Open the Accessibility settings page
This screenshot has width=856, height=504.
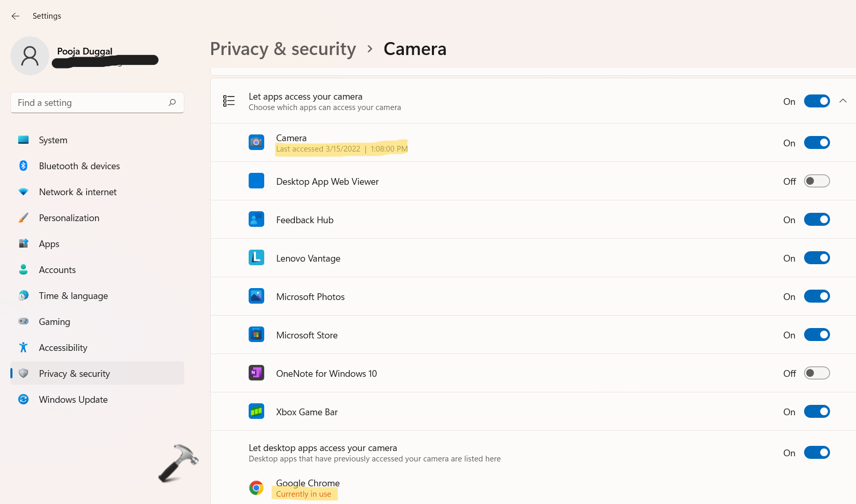63,348
